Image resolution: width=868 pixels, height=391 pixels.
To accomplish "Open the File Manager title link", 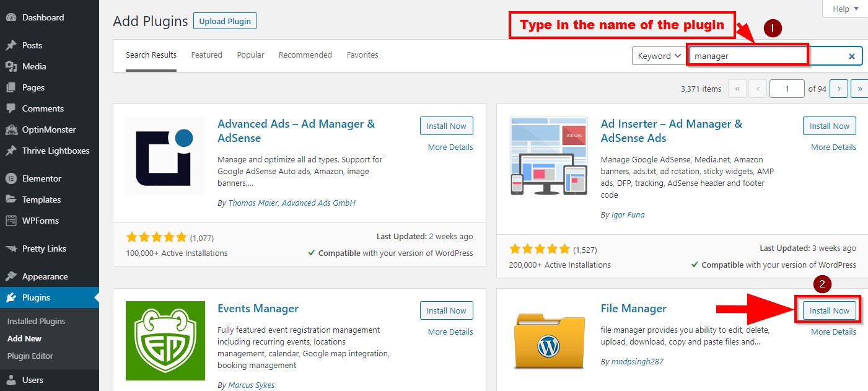I will [x=634, y=309].
